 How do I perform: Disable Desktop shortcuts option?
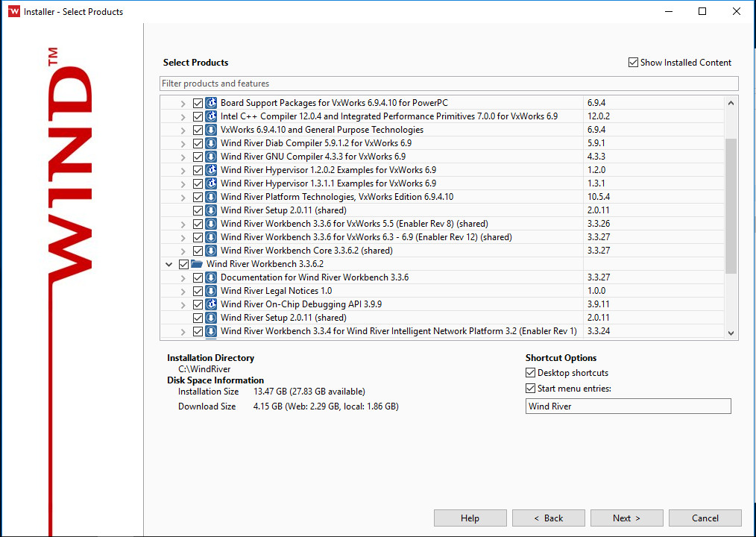click(x=530, y=373)
